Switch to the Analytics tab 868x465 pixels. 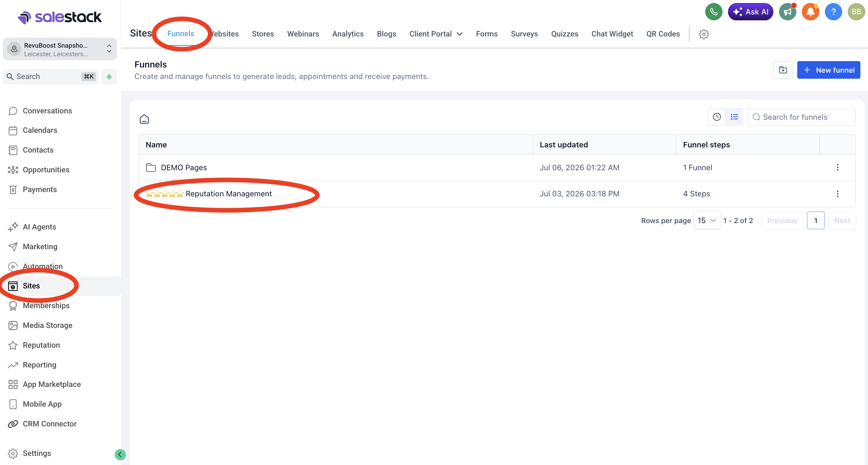pos(348,34)
